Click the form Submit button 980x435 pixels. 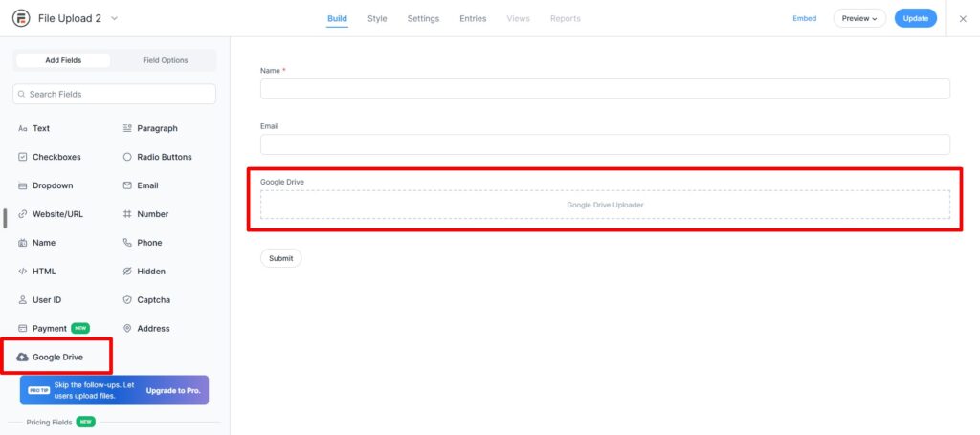[280, 258]
